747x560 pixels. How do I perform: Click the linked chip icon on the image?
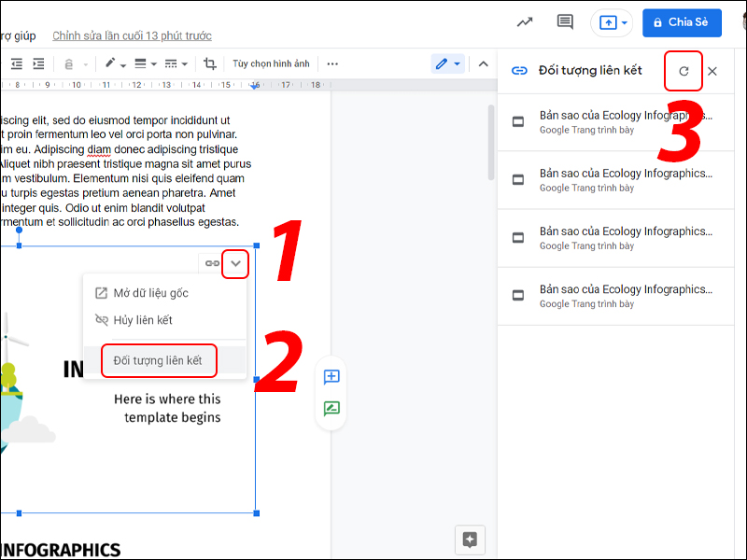click(212, 263)
